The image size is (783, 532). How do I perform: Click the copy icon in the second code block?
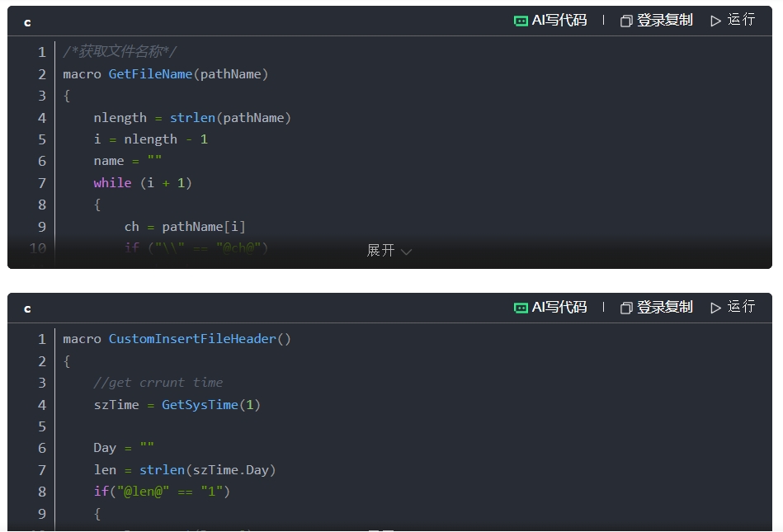click(626, 308)
